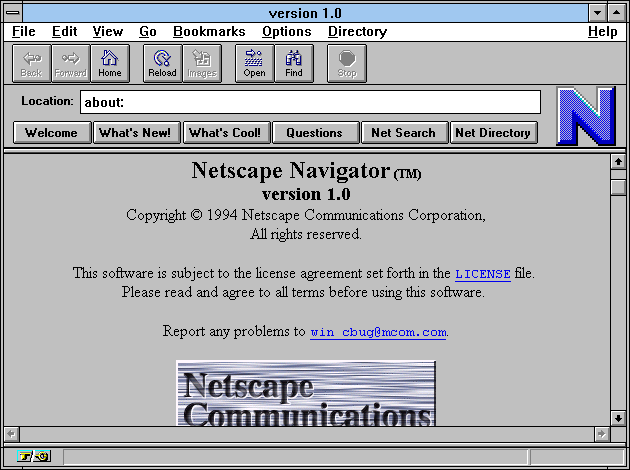Click the What's Cool! button

coord(226,133)
